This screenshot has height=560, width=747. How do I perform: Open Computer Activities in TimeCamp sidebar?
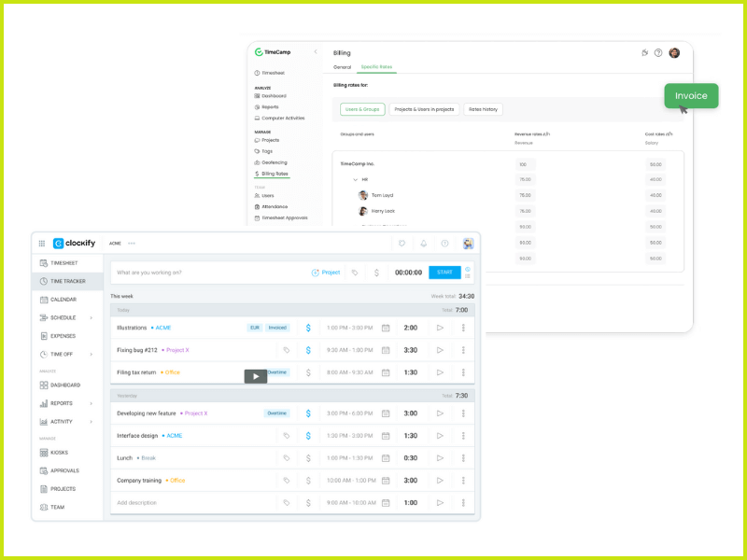coord(279,119)
